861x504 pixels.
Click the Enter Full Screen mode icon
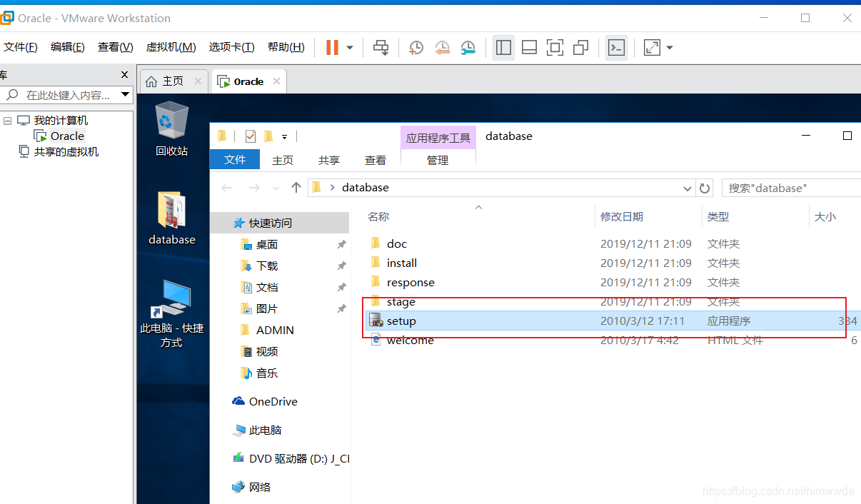(555, 47)
